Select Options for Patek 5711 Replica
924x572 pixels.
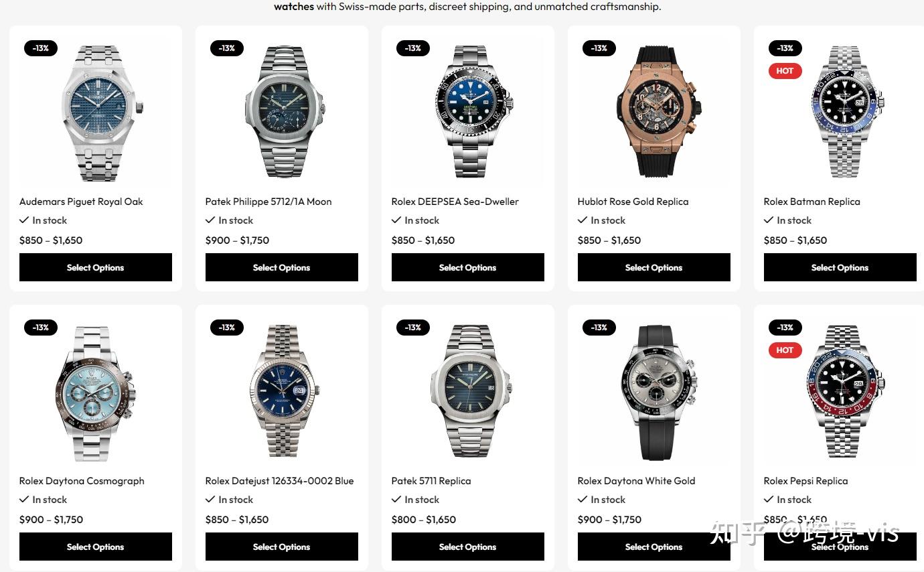coord(468,547)
